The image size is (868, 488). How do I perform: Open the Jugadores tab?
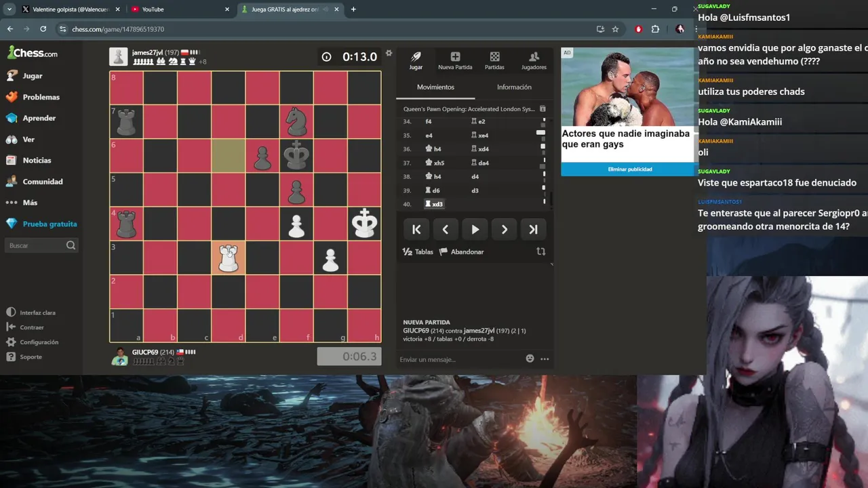click(x=534, y=60)
